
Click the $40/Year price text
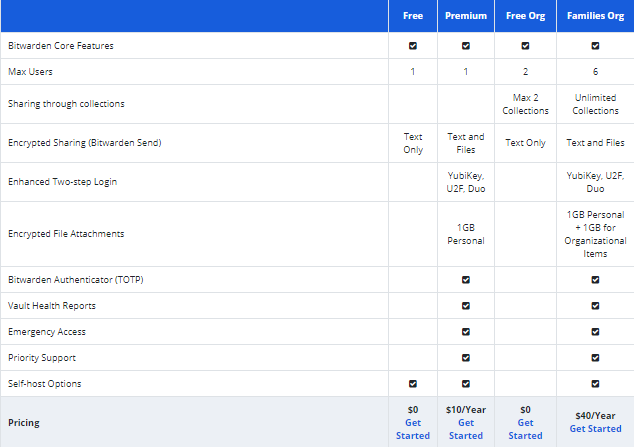(x=595, y=416)
